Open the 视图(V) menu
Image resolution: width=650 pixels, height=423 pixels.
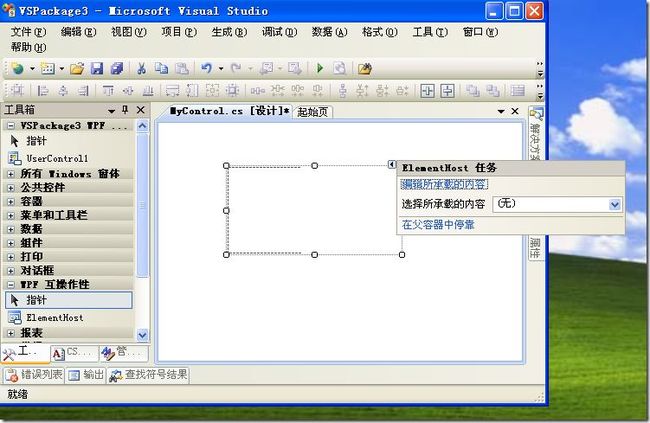[129, 32]
